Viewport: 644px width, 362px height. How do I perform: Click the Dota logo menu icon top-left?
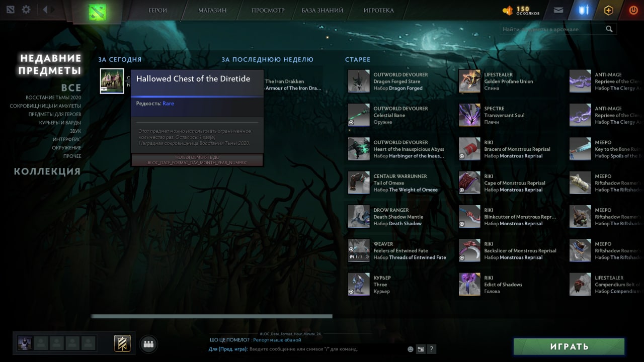coord(11,10)
